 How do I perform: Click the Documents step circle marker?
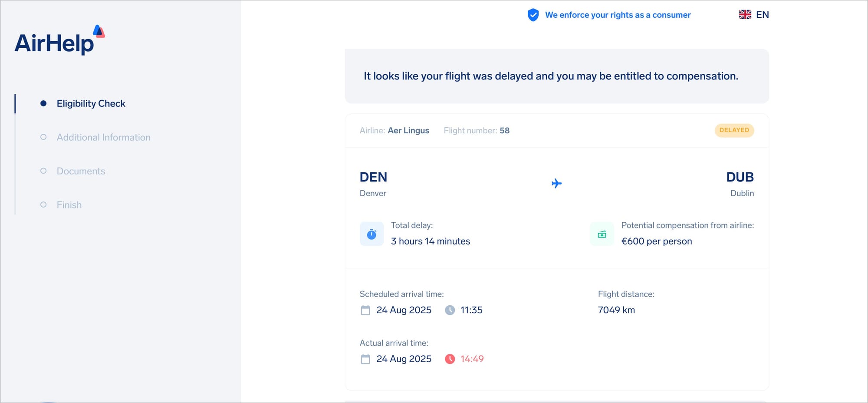[43, 171]
